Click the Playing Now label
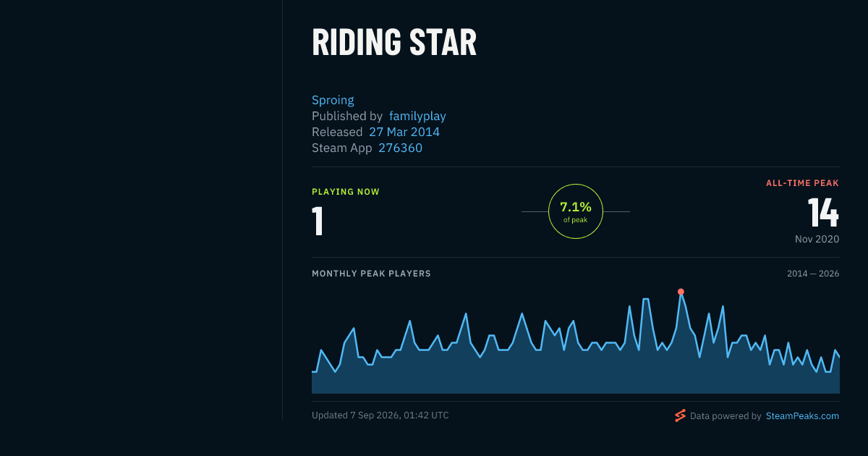868x456 pixels. click(x=346, y=192)
